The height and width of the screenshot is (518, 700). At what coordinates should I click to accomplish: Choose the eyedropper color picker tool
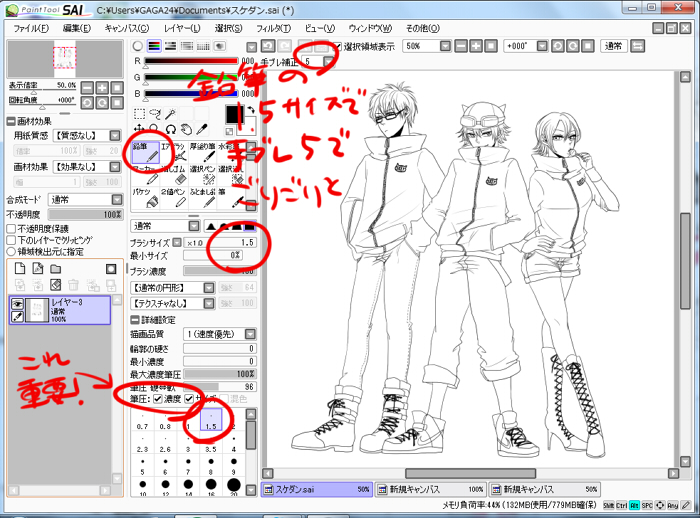tap(202, 130)
